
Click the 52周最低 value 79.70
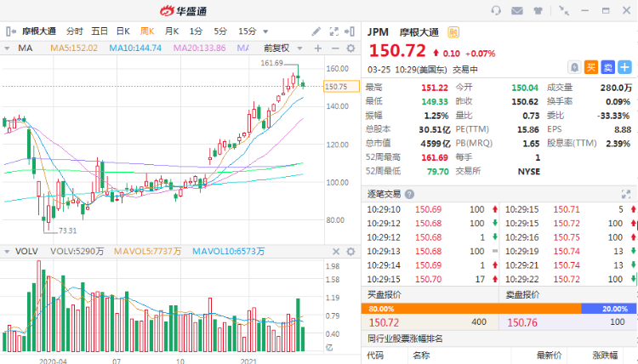coord(438,172)
